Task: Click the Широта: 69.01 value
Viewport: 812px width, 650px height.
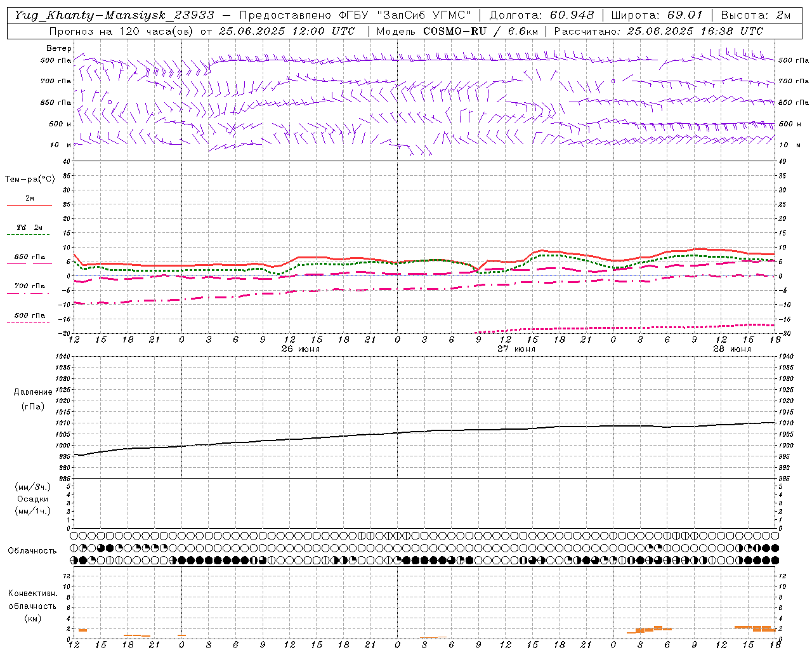Action: [657, 15]
